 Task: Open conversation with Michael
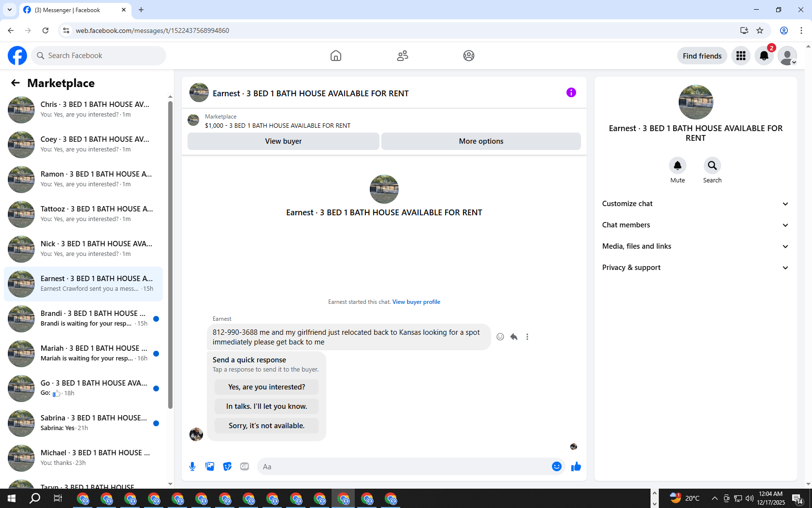tap(83, 458)
